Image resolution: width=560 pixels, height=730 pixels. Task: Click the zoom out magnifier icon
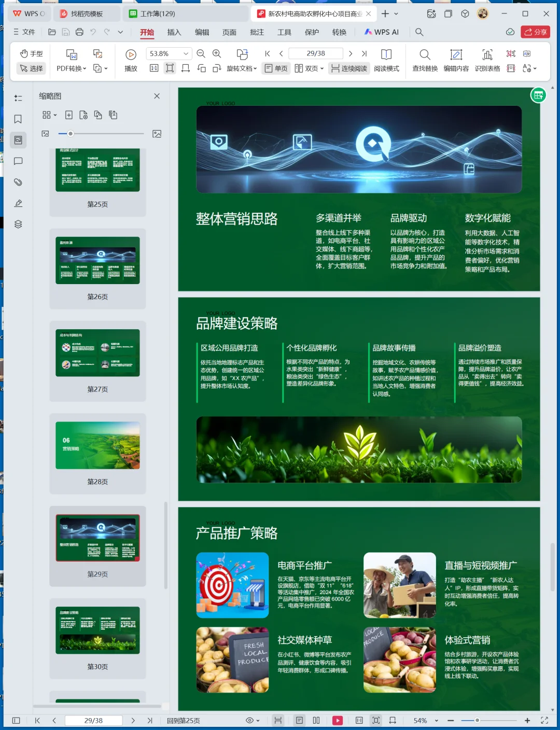point(201,53)
